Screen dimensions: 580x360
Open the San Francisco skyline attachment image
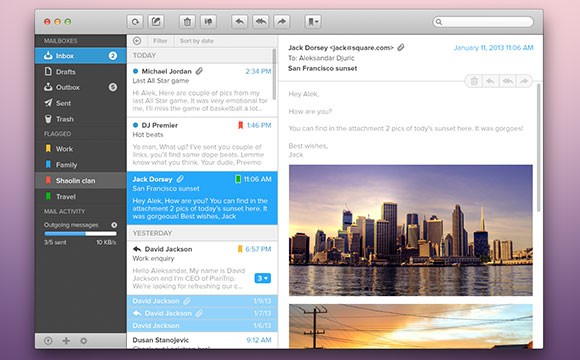[x=411, y=230]
